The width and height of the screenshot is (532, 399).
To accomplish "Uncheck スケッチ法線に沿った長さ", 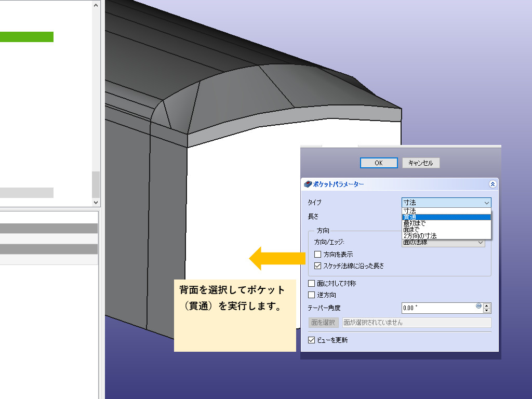I will 318,265.
